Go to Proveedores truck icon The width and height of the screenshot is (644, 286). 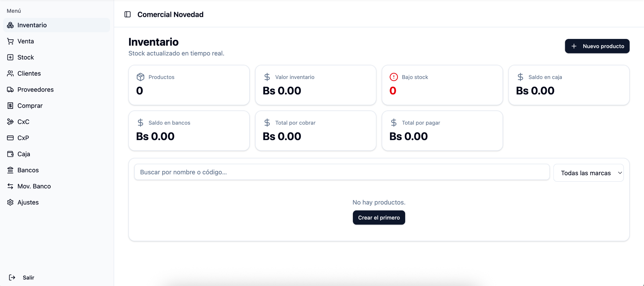(10, 90)
